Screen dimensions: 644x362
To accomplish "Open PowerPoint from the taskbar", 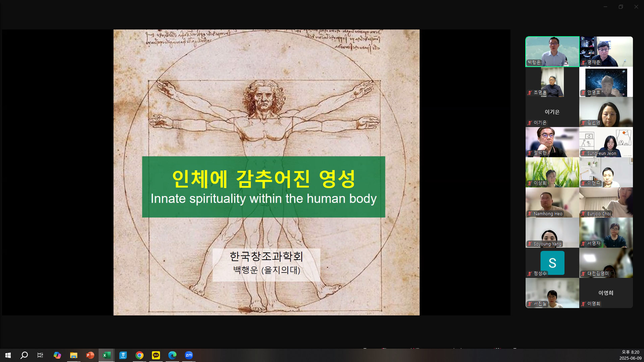I will tap(90, 355).
